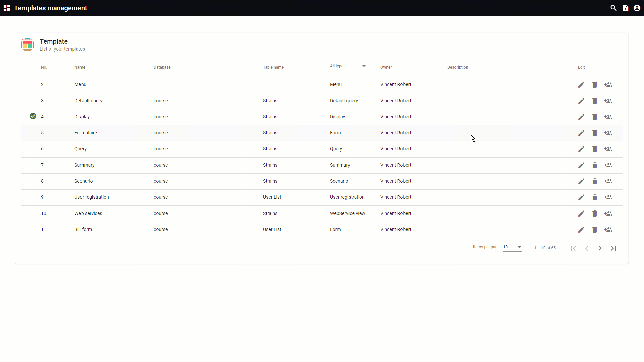Select the Bill form template name
The height and width of the screenshot is (362, 644).
(x=83, y=230)
